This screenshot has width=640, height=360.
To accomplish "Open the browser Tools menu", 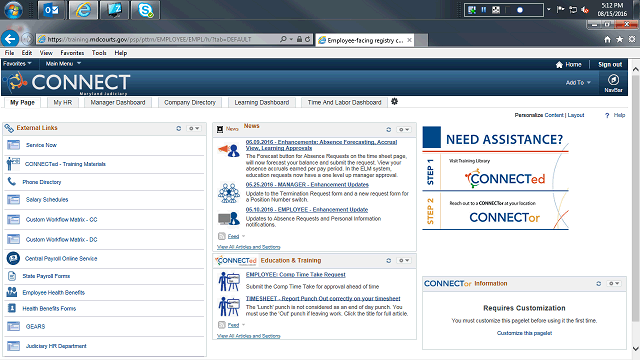I will click(99, 53).
